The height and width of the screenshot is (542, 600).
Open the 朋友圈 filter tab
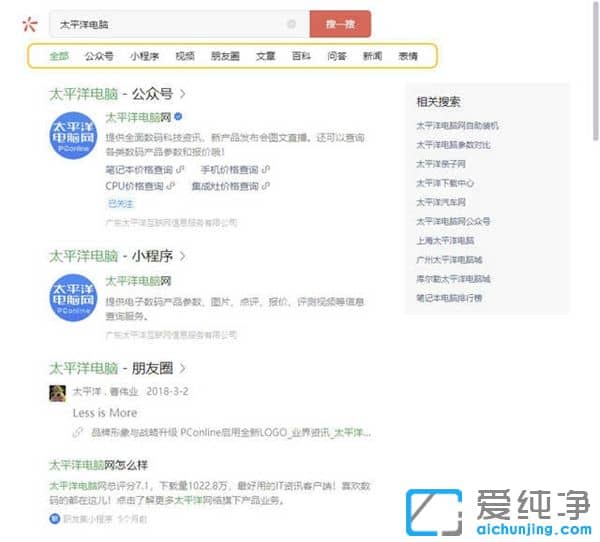[225, 57]
